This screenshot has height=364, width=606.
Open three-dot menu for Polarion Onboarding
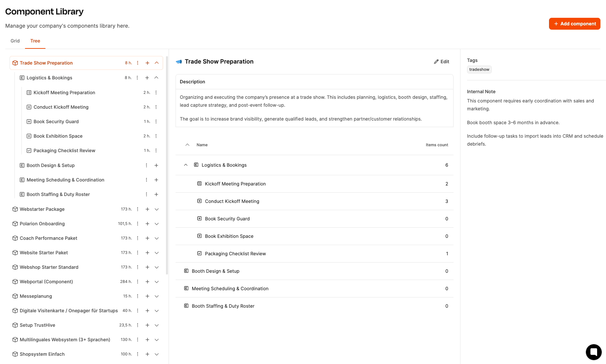click(x=138, y=224)
